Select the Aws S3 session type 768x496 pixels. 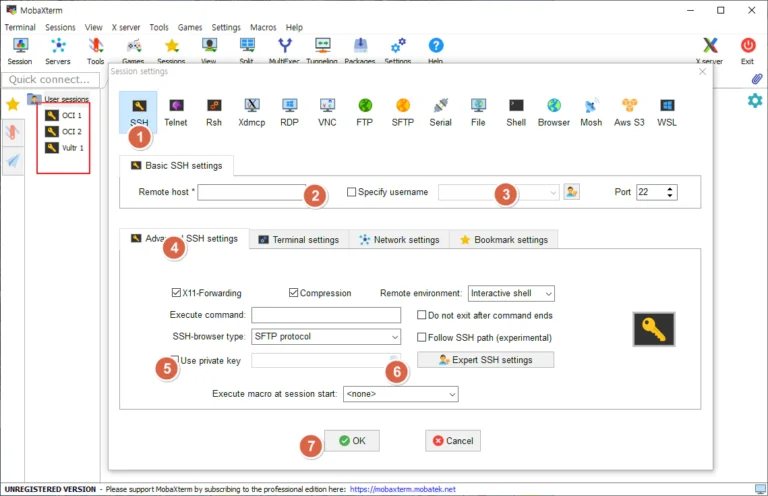click(629, 112)
